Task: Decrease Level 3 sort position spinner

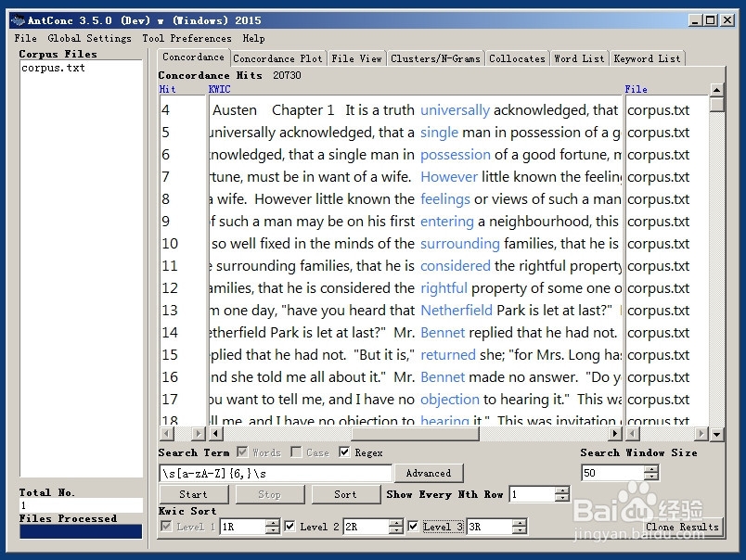Action: [520, 530]
